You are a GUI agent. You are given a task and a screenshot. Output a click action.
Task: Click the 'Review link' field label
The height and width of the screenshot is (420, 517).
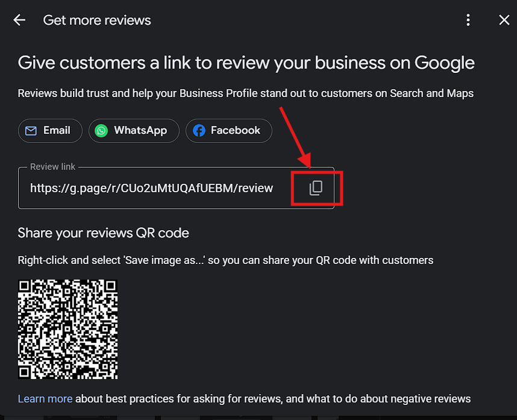tap(53, 167)
